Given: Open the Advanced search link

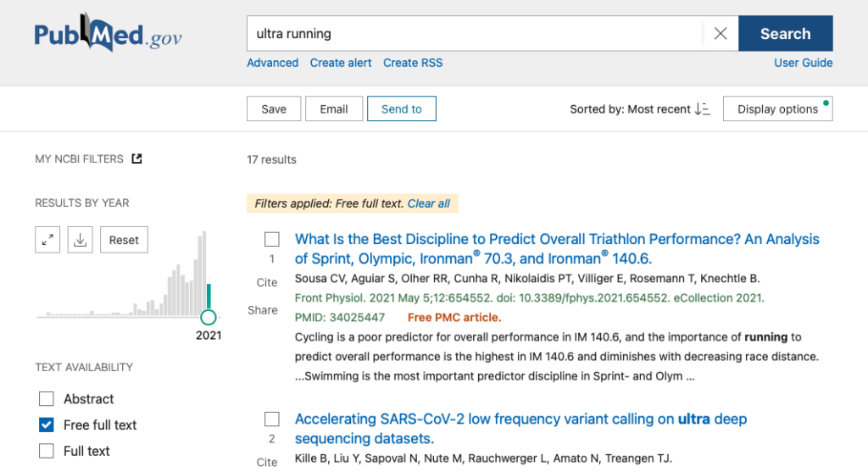Looking at the screenshot, I should coord(272,63).
